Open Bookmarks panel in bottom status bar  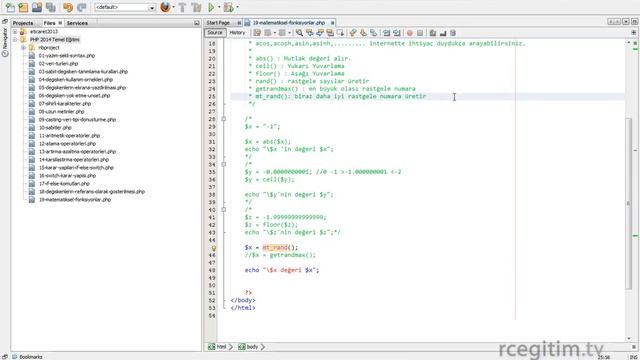[x=27, y=357]
